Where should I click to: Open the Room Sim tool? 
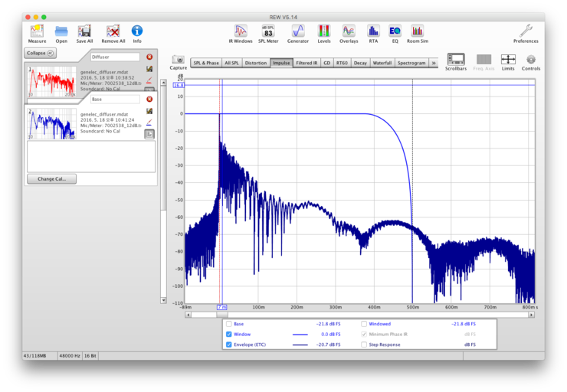click(417, 31)
